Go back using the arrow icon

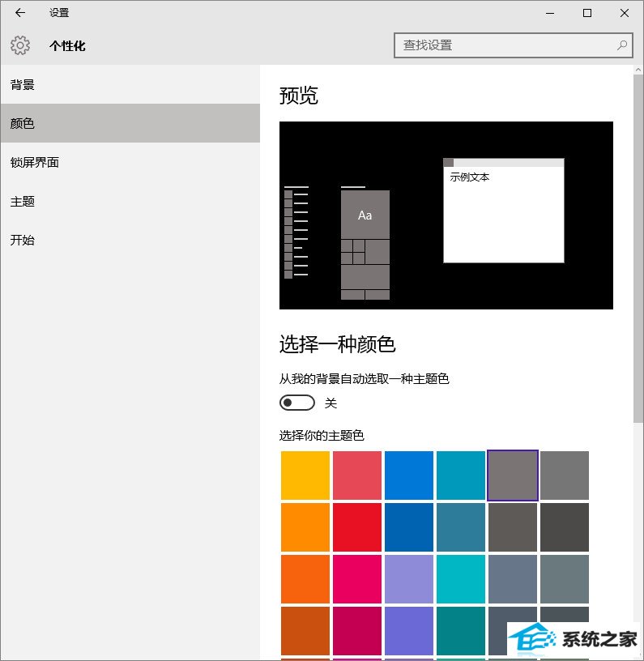point(19,13)
